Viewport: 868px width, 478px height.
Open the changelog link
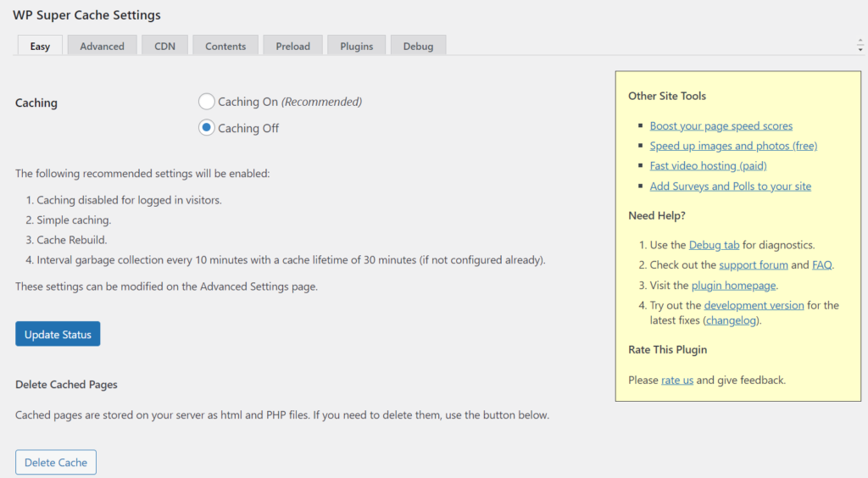tap(732, 320)
